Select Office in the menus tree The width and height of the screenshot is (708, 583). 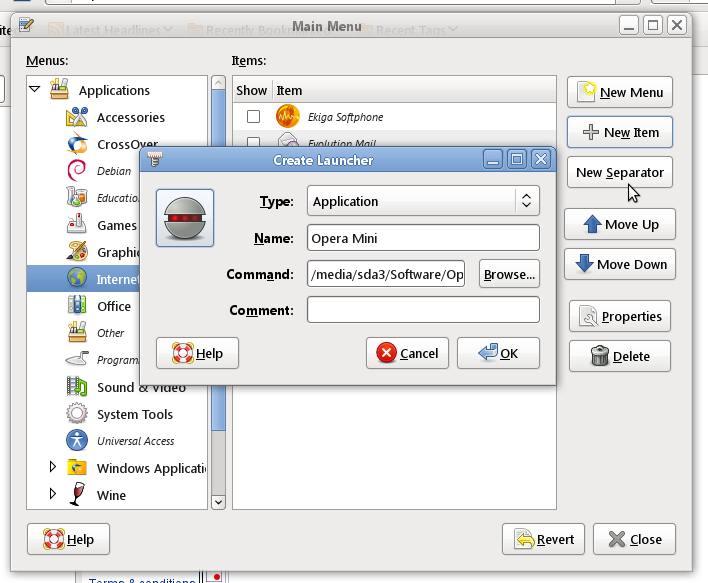click(x=114, y=306)
